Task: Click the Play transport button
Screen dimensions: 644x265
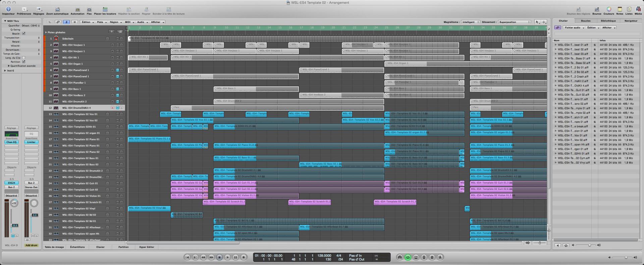Action: click(x=227, y=257)
